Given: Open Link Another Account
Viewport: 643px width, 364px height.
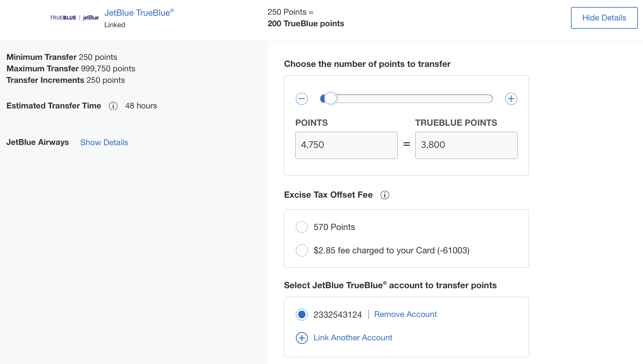Looking at the screenshot, I should (353, 337).
